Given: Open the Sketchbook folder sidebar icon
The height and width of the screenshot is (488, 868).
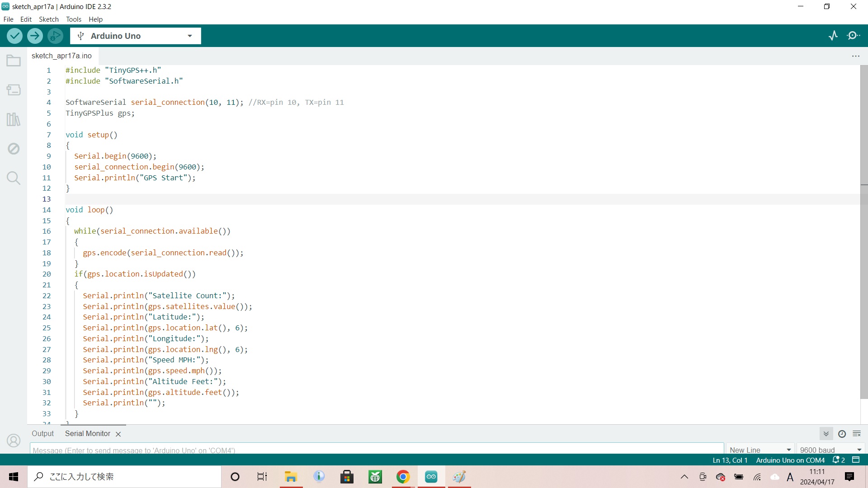Looking at the screenshot, I should pyautogui.click(x=14, y=61).
